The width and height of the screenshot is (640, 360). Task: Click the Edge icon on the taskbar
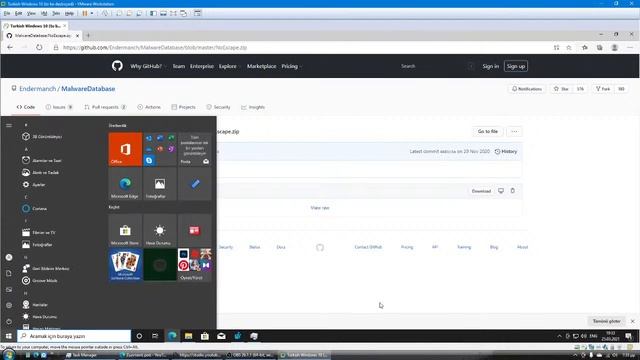point(172,336)
